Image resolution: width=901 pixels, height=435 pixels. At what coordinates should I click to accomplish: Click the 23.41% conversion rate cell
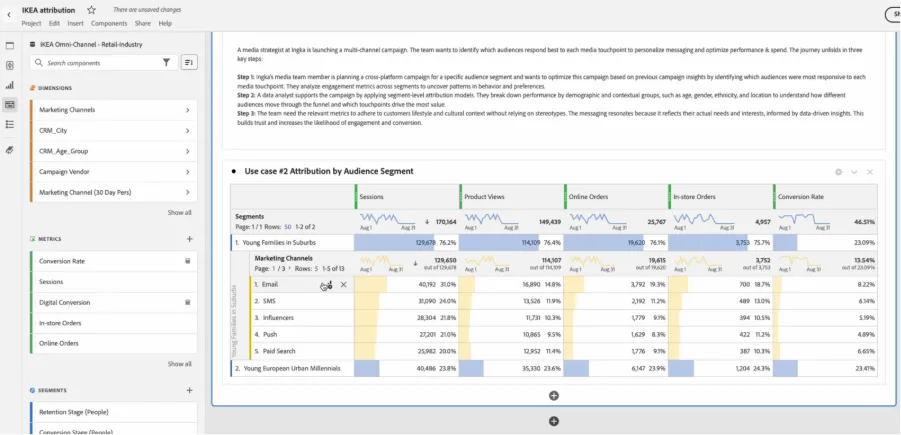pyautogui.click(x=825, y=368)
